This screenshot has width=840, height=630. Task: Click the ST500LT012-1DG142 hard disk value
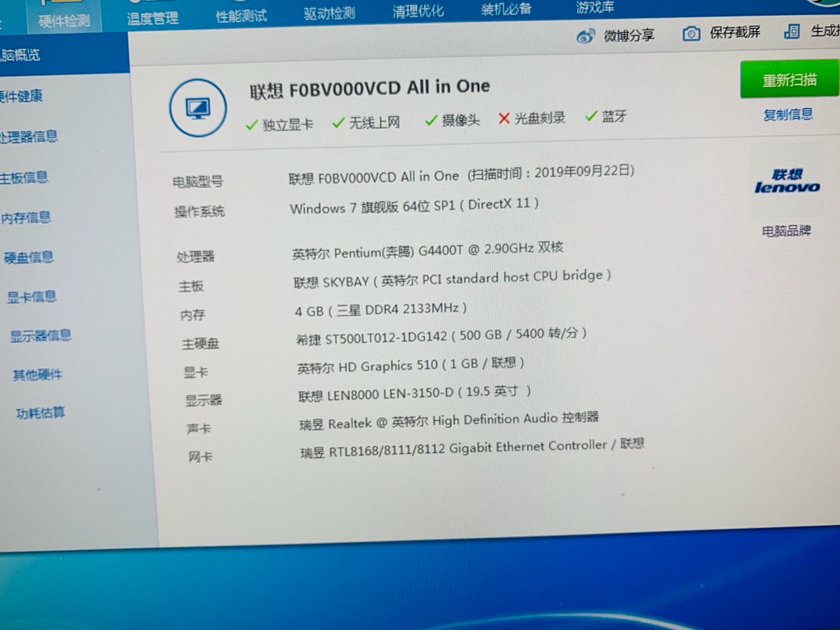coord(442,336)
